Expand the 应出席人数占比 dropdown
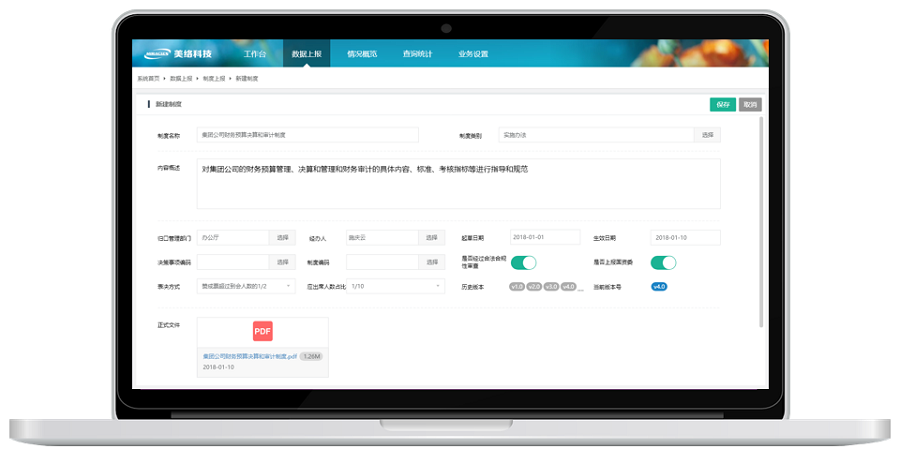This screenshot has height=464, width=900. point(396,286)
